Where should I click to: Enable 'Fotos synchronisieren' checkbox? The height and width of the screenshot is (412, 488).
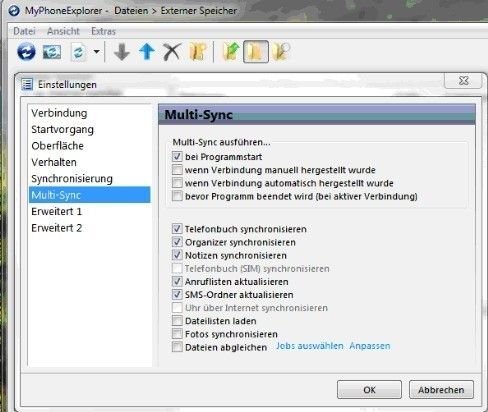177,334
